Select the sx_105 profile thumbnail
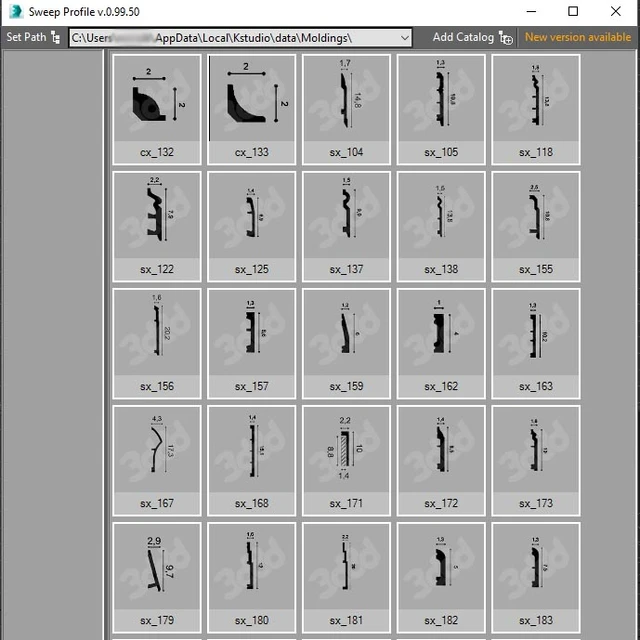The height and width of the screenshot is (640, 640). click(441, 109)
